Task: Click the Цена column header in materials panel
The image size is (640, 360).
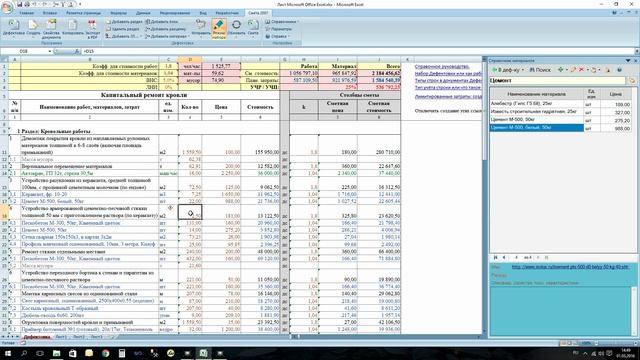Action: (x=616, y=94)
